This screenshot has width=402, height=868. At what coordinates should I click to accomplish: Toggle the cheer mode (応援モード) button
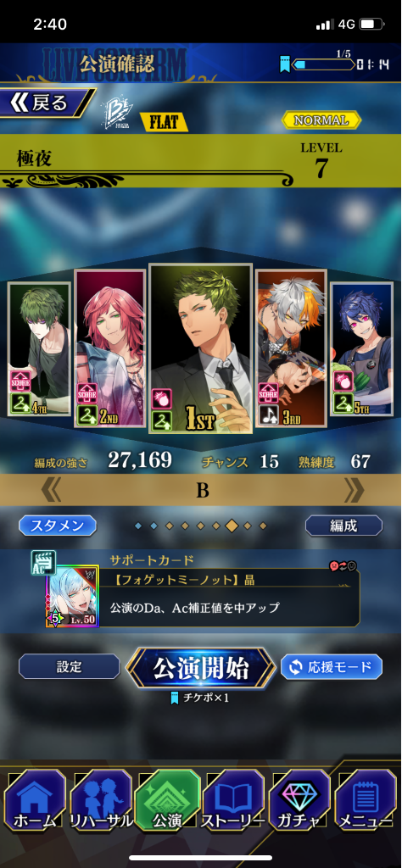pyautogui.click(x=332, y=666)
